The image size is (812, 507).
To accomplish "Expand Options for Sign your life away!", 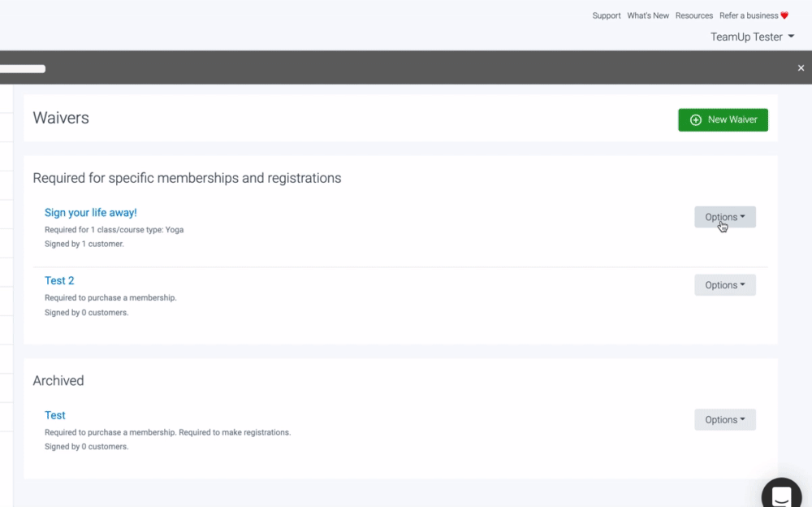I will [724, 217].
